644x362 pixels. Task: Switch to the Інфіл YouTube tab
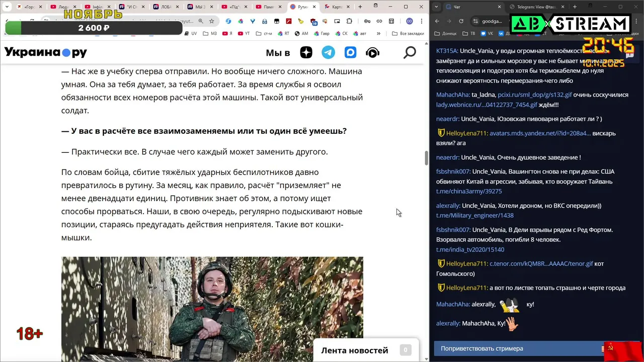click(x=97, y=7)
